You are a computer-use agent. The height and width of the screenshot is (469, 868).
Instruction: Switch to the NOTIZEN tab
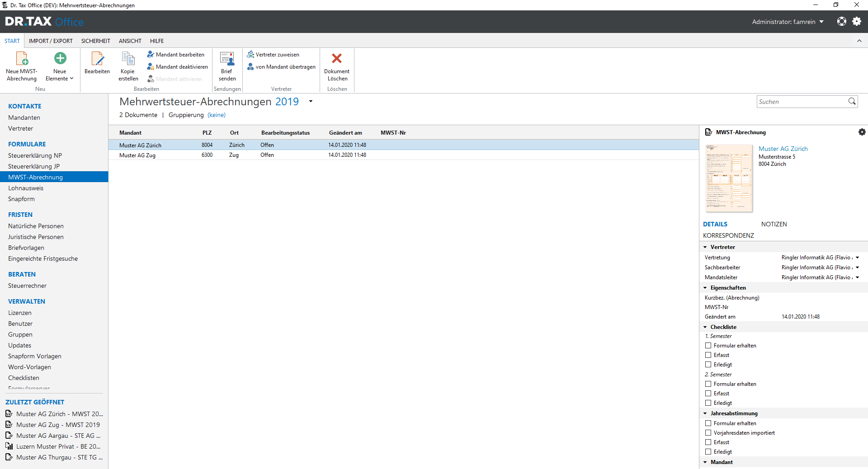click(x=774, y=224)
